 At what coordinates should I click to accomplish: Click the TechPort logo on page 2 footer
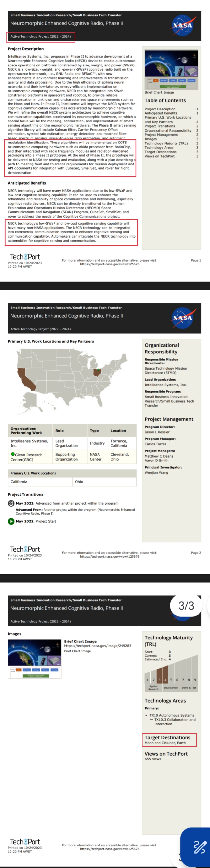pyautogui.click(x=25, y=549)
